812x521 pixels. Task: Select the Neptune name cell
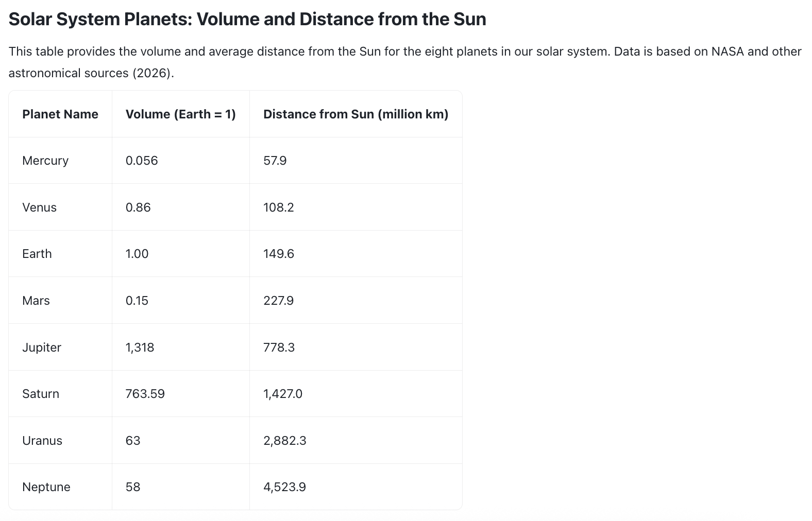click(46, 487)
